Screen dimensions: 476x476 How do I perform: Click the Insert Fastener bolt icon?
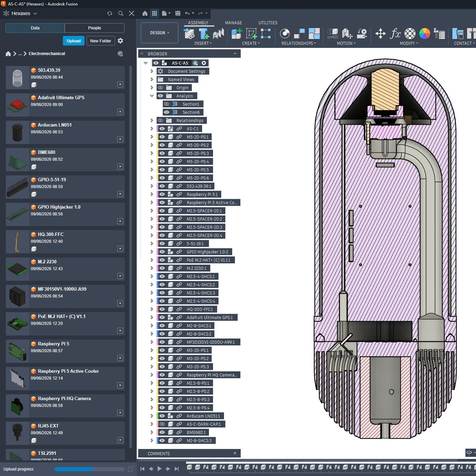tap(204, 34)
